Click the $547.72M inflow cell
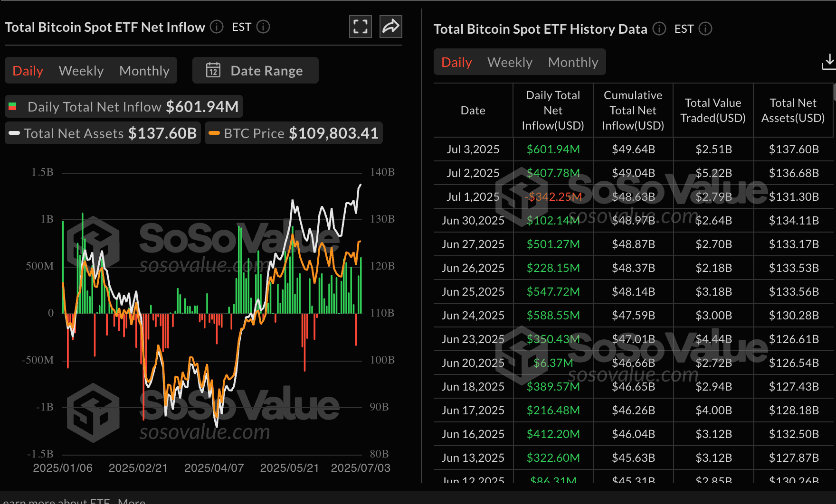The image size is (836, 504). [x=553, y=291]
